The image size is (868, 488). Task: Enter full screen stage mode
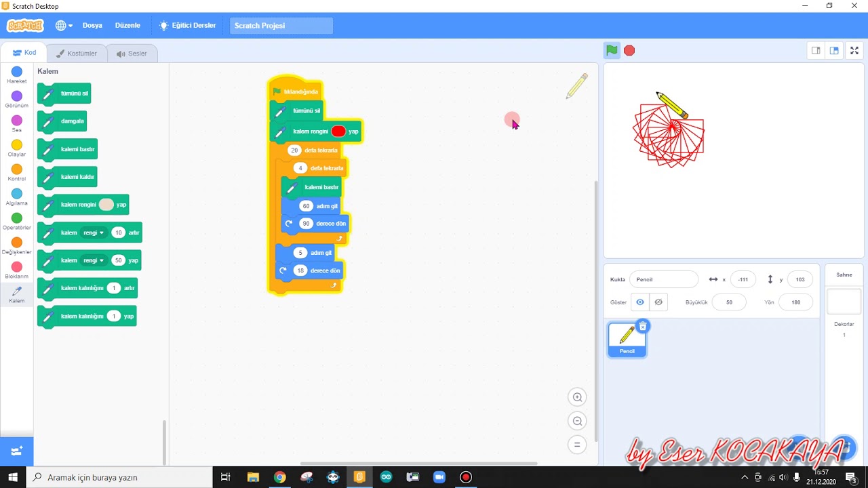pos(854,50)
